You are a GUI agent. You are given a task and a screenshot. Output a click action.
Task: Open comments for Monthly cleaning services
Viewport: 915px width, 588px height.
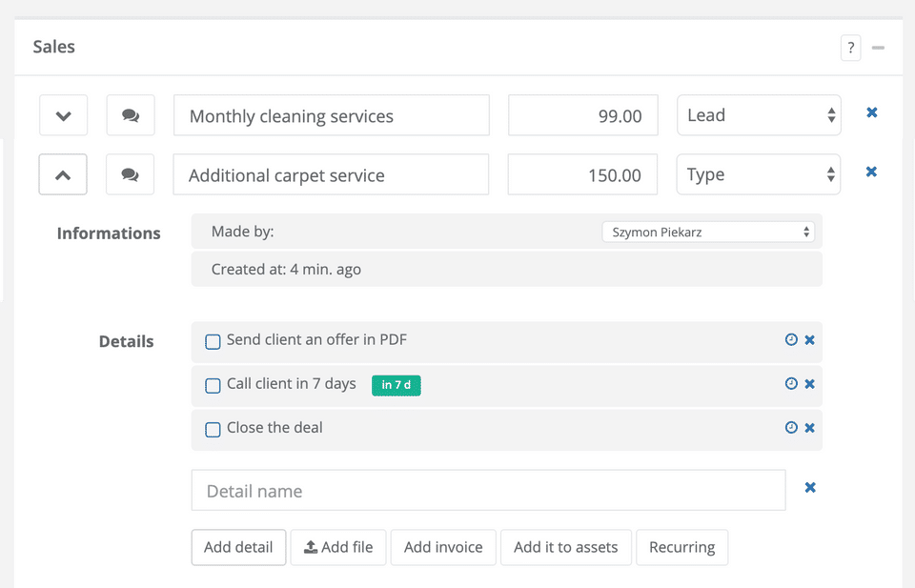click(x=131, y=116)
